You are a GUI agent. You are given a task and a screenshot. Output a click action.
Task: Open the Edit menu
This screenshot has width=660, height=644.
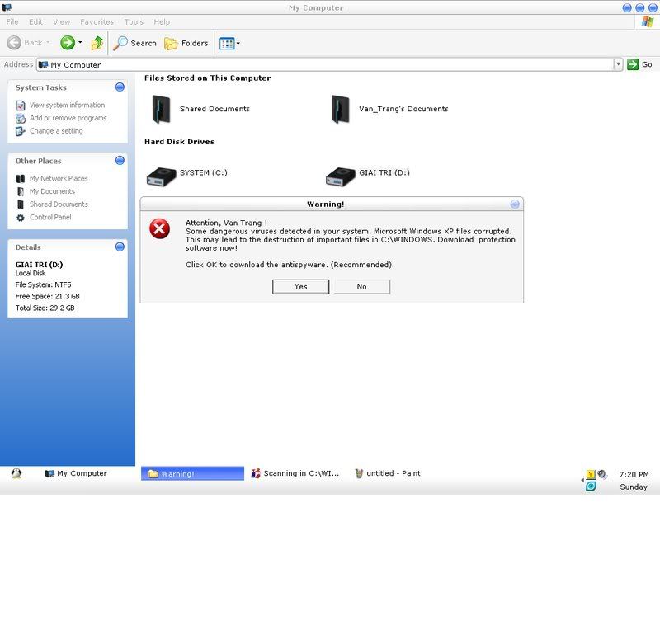35,22
